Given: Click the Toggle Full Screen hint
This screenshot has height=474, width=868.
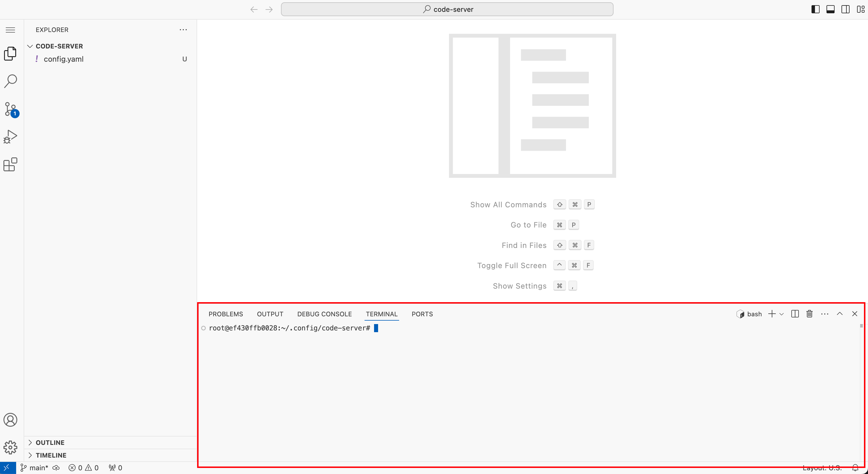Looking at the screenshot, I should [x=512, y=266].
